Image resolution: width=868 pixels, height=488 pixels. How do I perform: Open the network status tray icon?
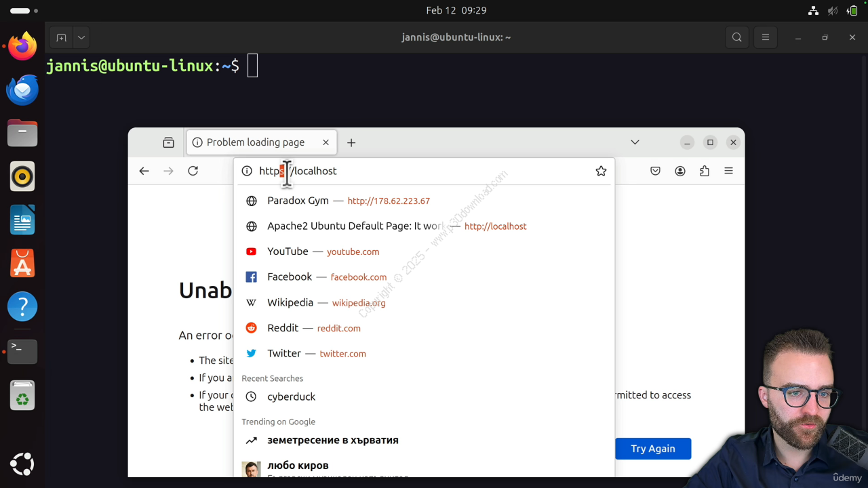point(813,11)
